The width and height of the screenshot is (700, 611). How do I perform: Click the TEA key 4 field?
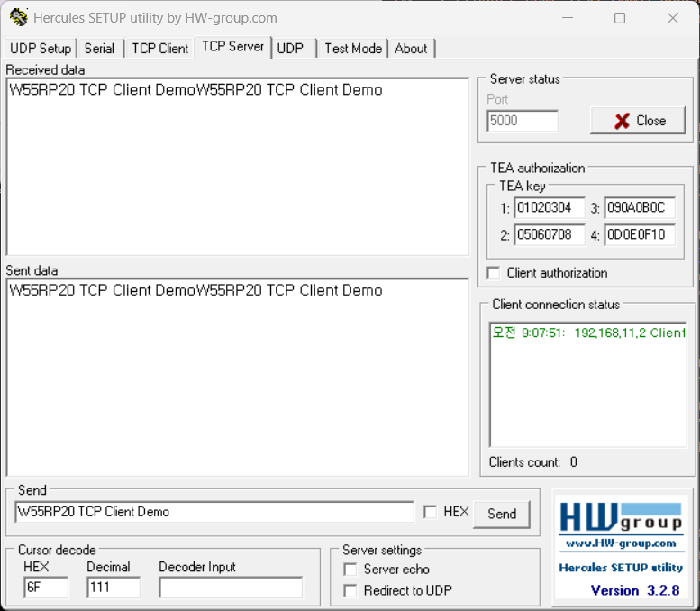(x=639, y=235)
